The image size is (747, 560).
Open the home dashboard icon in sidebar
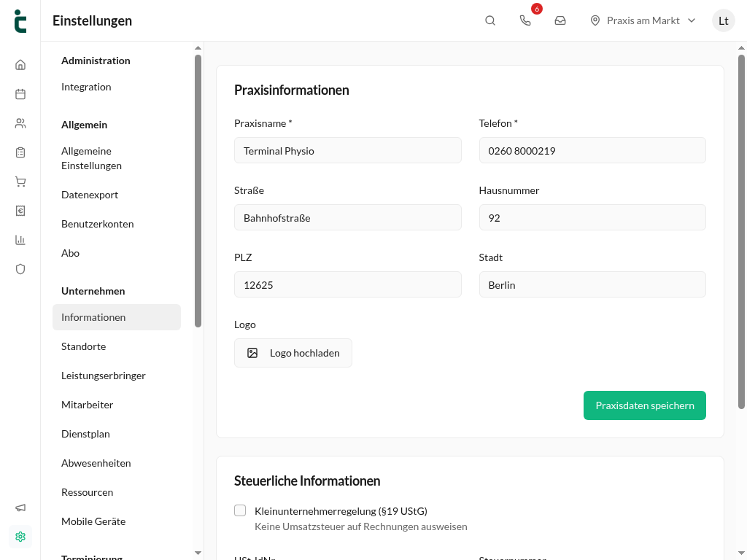(x=20, y=65)
